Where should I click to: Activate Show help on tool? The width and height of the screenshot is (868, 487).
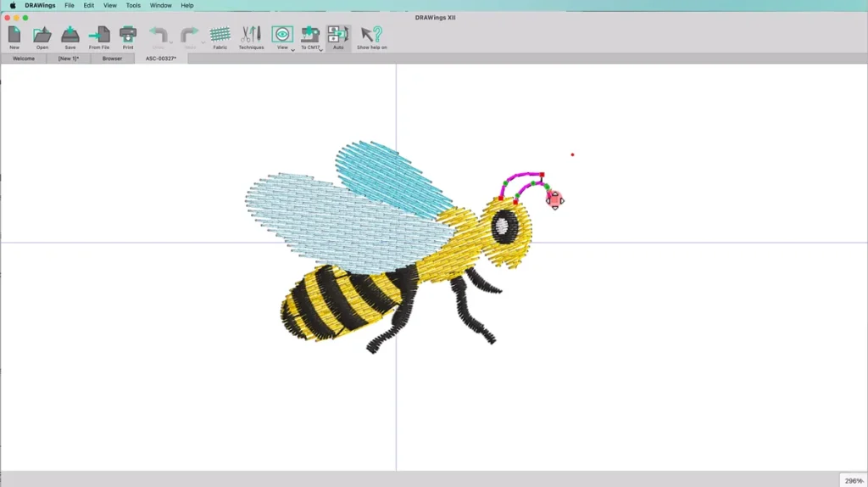[371, 37]
